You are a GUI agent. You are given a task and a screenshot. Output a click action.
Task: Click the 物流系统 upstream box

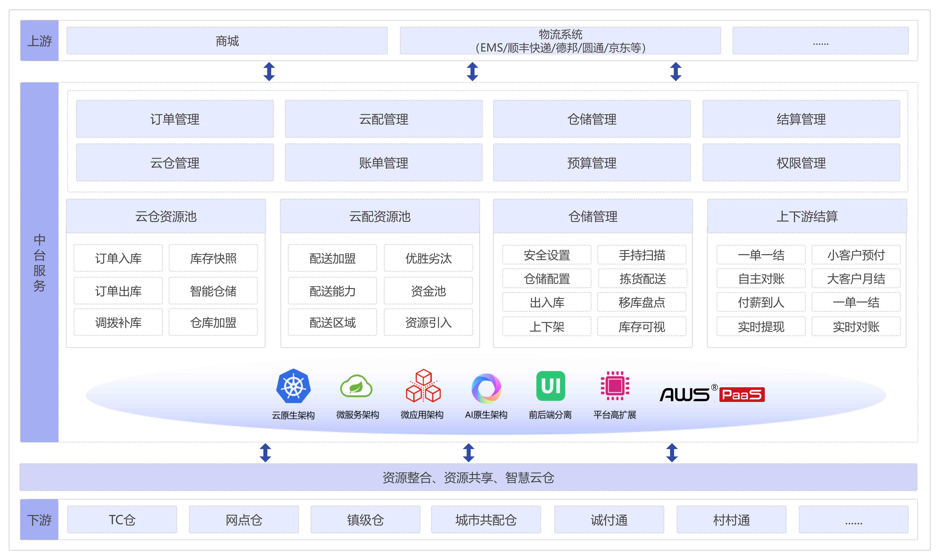point(560,41)
